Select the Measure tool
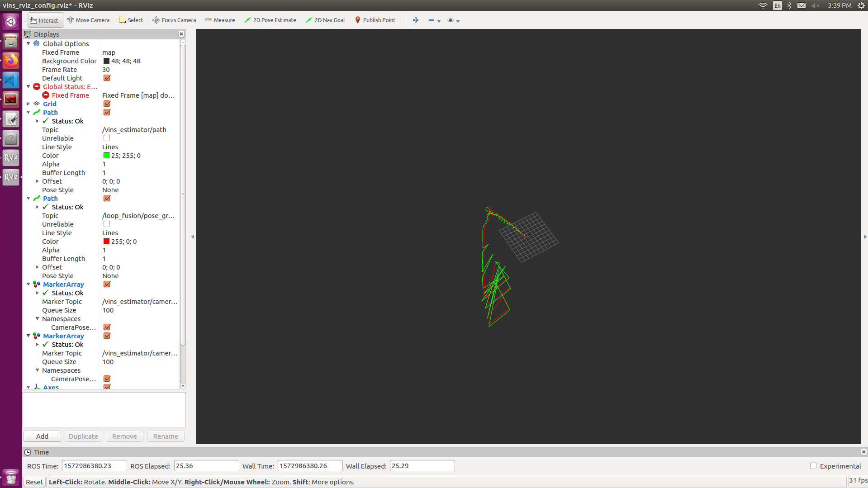 click(x=220, y=20)
